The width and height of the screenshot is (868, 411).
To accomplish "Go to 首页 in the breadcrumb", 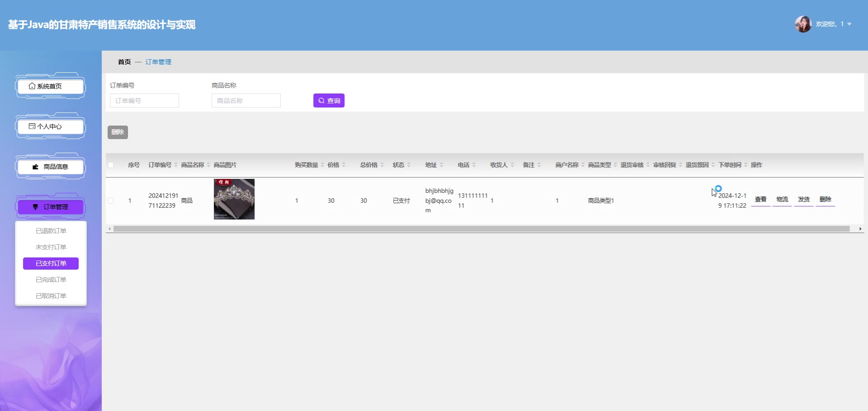I will pyautogui.click(x=124, y=62).
